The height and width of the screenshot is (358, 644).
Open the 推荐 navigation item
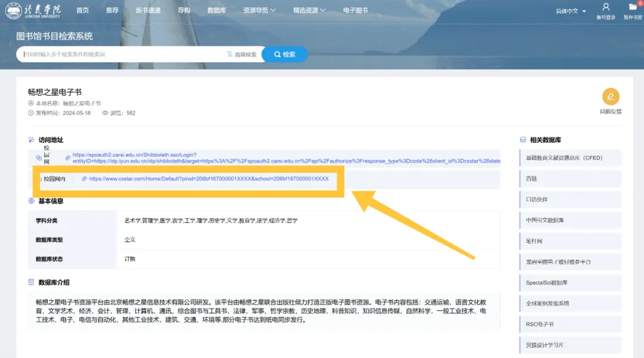coord(112,10)
